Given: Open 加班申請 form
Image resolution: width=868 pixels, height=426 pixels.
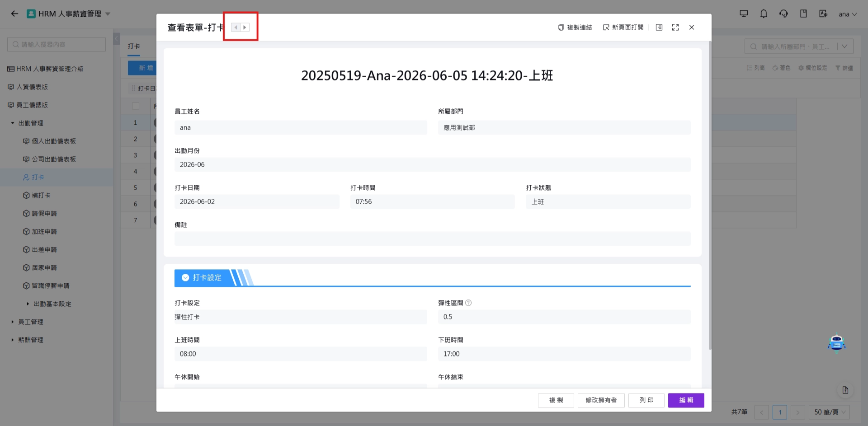Looking at the screenshot, I should 40,231.
